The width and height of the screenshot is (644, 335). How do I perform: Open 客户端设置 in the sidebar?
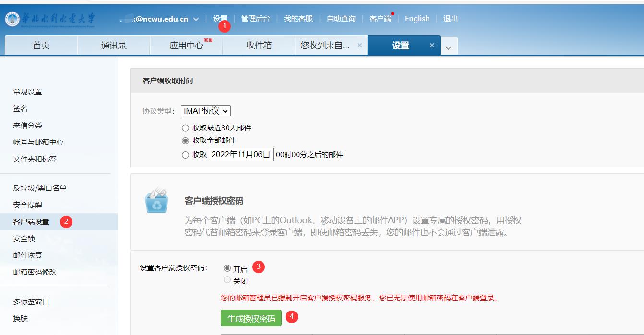(31, 221)
